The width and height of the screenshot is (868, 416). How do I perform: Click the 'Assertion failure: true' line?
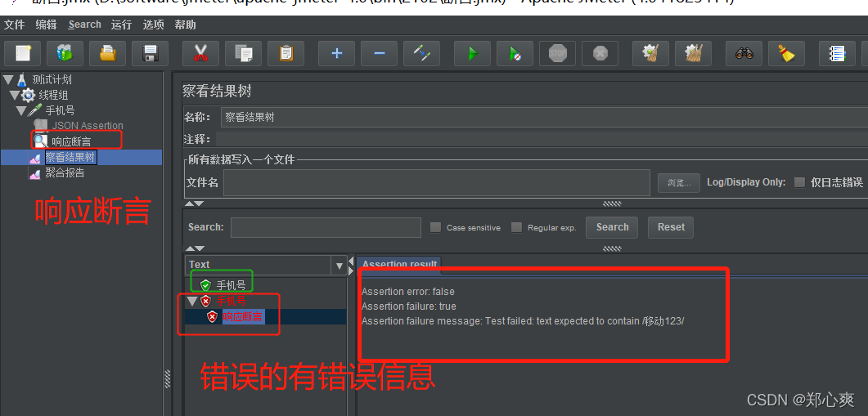tap(408, 306)
